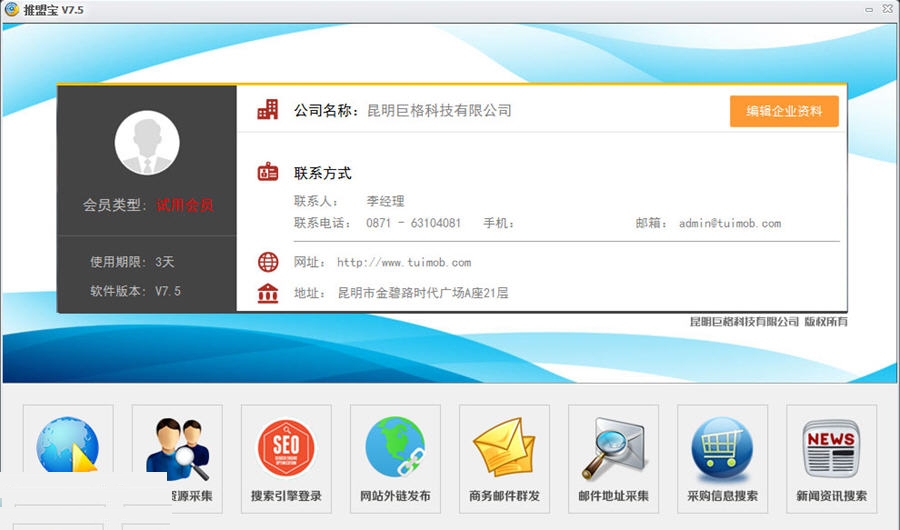Select company name 昆明巨格科技有限公司 in card
The width and height of the screenshot is (900, 530).
coord(439,110)
